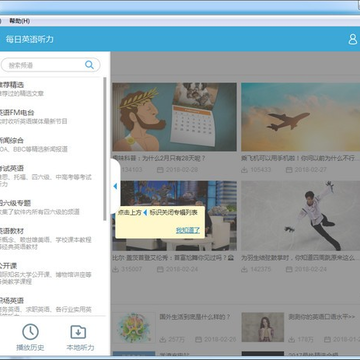The image size is (360, 360).
Task: Click the 我知道了 link in the tooltip
Action: point(188,230)
